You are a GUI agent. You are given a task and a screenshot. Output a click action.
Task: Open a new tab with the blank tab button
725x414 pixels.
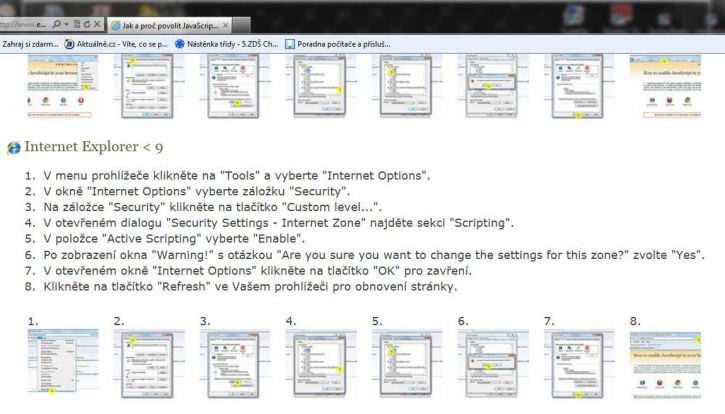241,25
